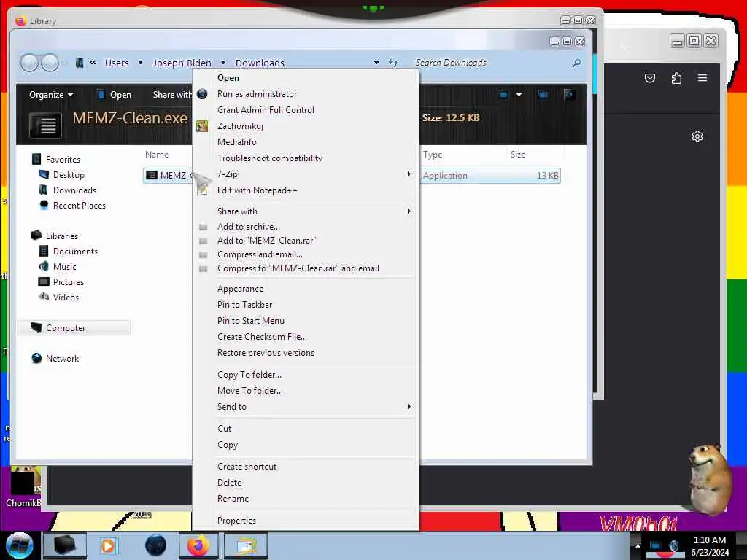Click the Explorer Forward navigation button
The width and height of the screenshot is (747, 560).
click(x=50, y=63)
